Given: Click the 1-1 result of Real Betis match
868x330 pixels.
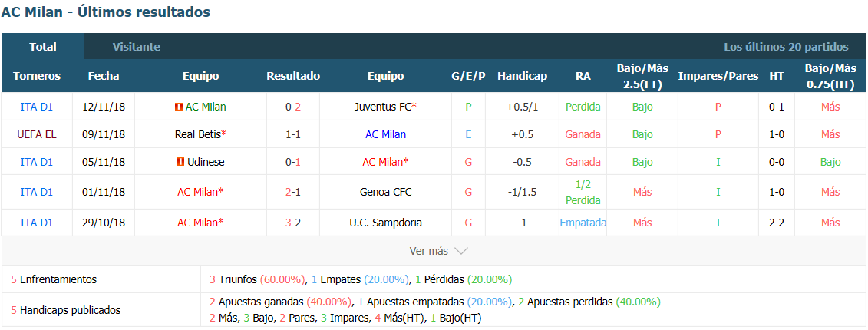Looking at the screenshot, I should (x=293, y=134).
